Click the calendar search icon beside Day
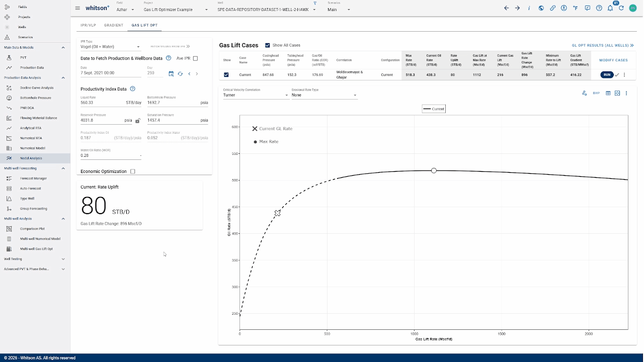 pyautogui.click(x=171, y=74)
